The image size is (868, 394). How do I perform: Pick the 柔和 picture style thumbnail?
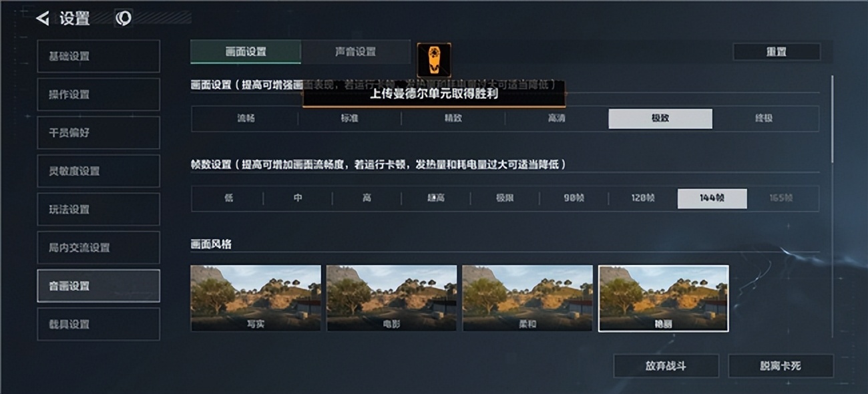click(x=527, y=299)
